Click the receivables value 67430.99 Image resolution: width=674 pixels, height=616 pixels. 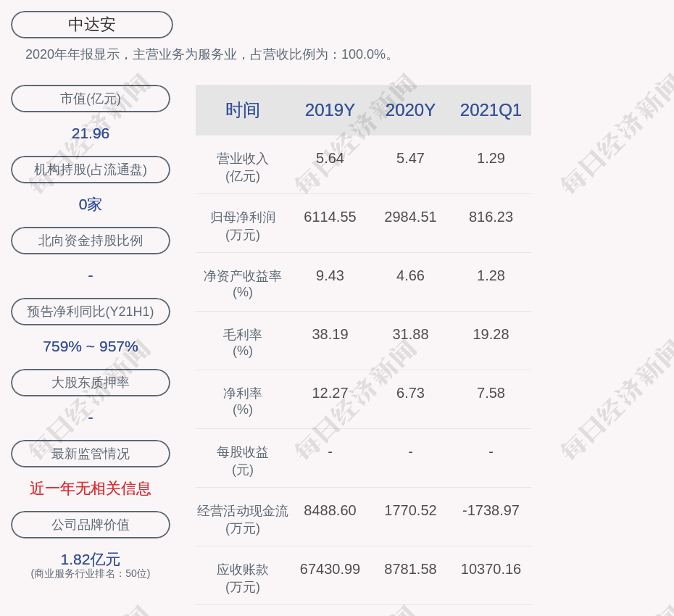330,569
